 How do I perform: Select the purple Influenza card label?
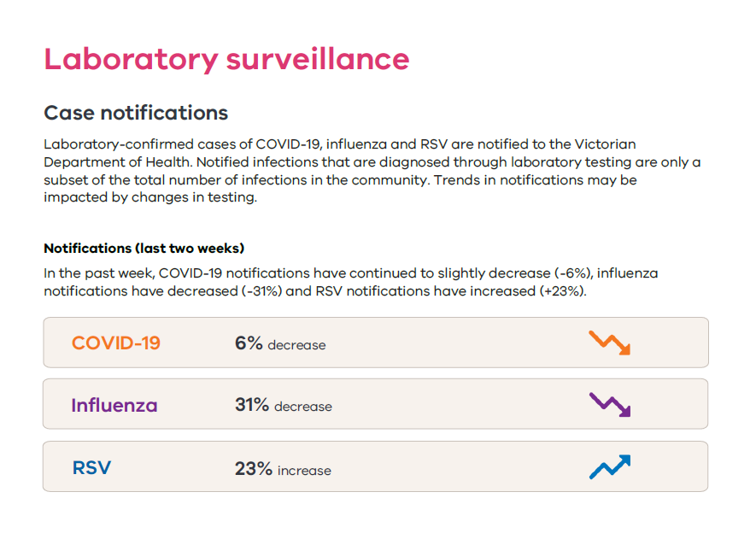[114, 405]
